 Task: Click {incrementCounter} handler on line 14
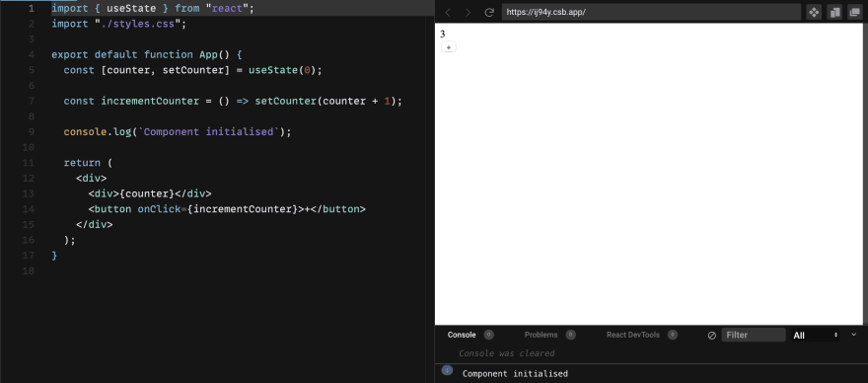coord(242,209)
